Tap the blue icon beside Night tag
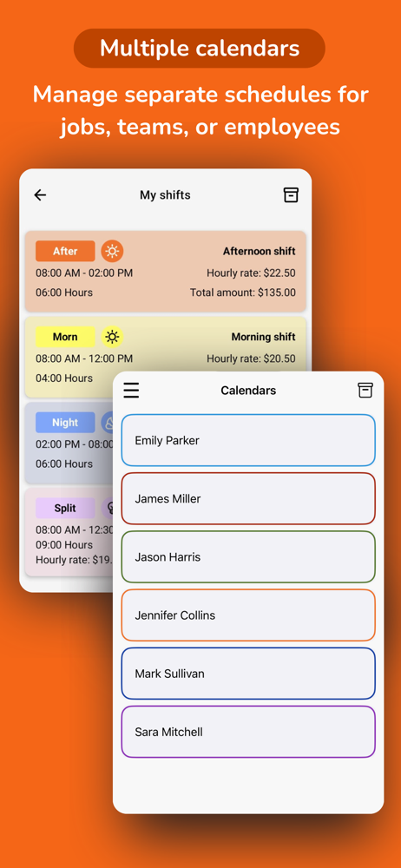The image size is (401, 868). pos(108,423)
